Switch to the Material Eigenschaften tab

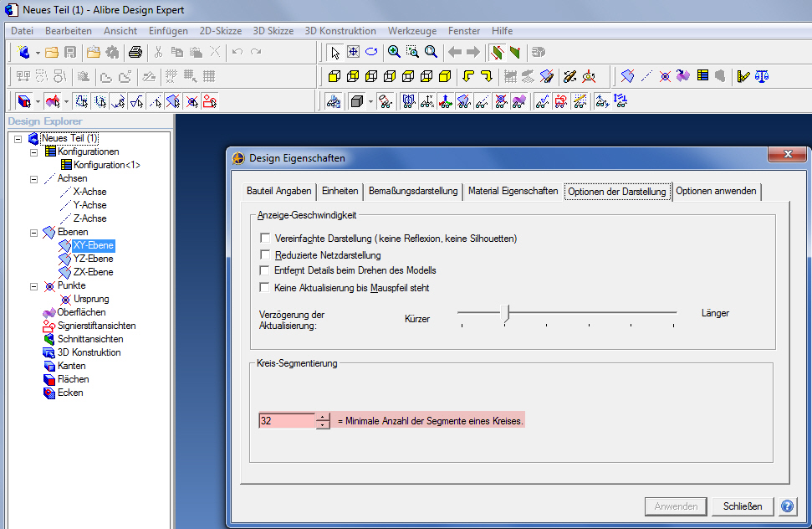[513, 191]
